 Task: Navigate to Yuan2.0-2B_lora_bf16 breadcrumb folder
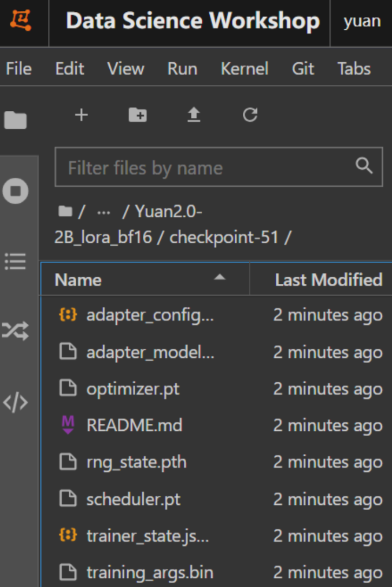pyautogui.click(x=129, y=224)
